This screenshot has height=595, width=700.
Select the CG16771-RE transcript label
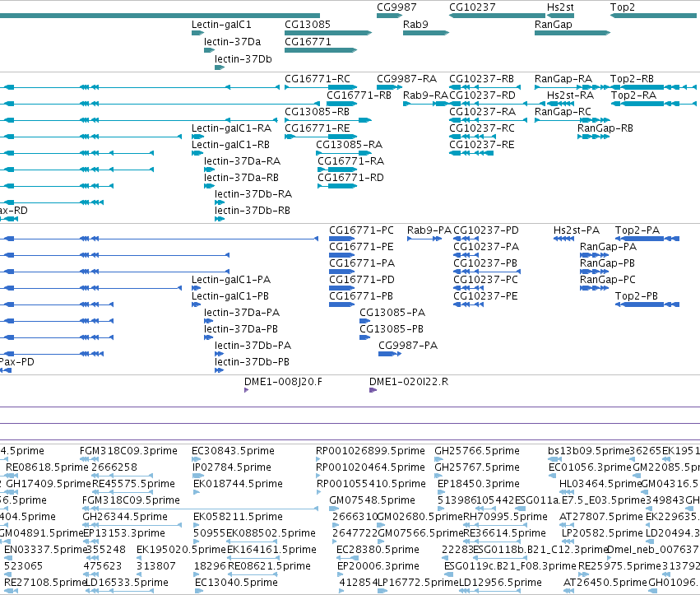pyautogui.click(x=318, y=128)
